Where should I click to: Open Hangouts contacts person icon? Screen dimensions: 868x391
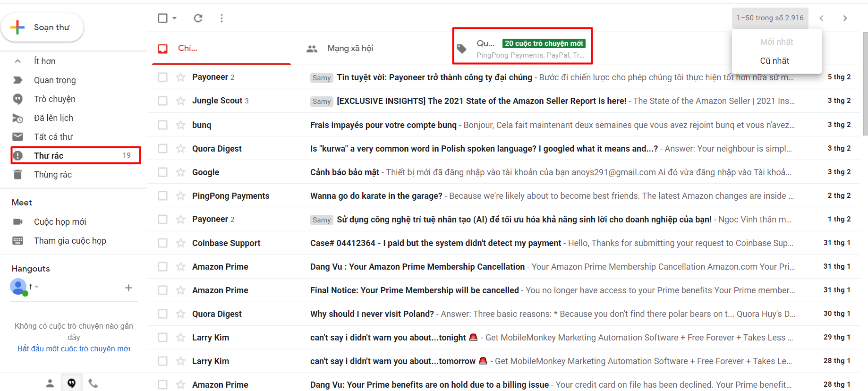click(50, 383)
